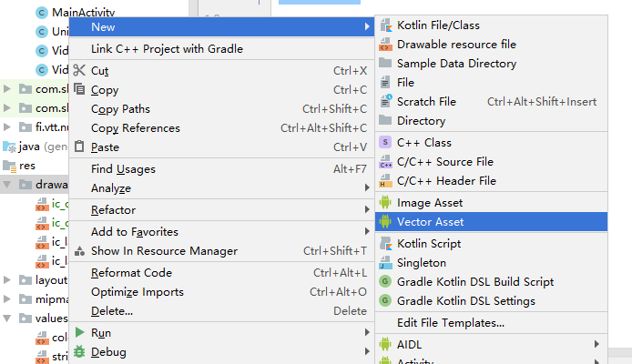Expand the layout folder node
The width and height of the screenshot is (632, 364).
(x=7, y=280)
